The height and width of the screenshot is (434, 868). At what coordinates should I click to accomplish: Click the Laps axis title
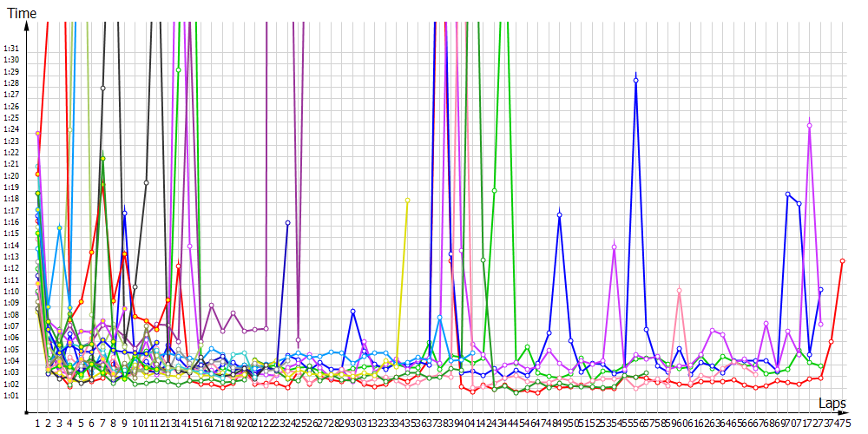click(832, 404)
